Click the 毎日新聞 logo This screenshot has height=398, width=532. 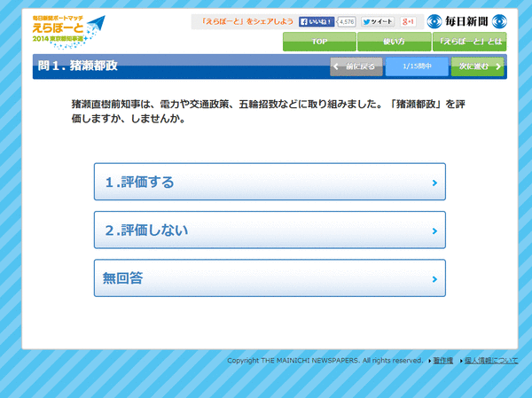click(x=466, y=21)
